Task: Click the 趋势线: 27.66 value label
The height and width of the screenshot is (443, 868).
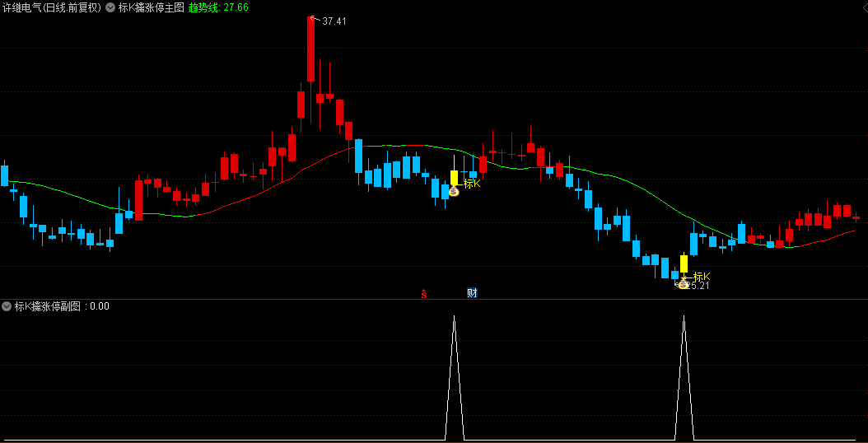Action: (218, 7)
